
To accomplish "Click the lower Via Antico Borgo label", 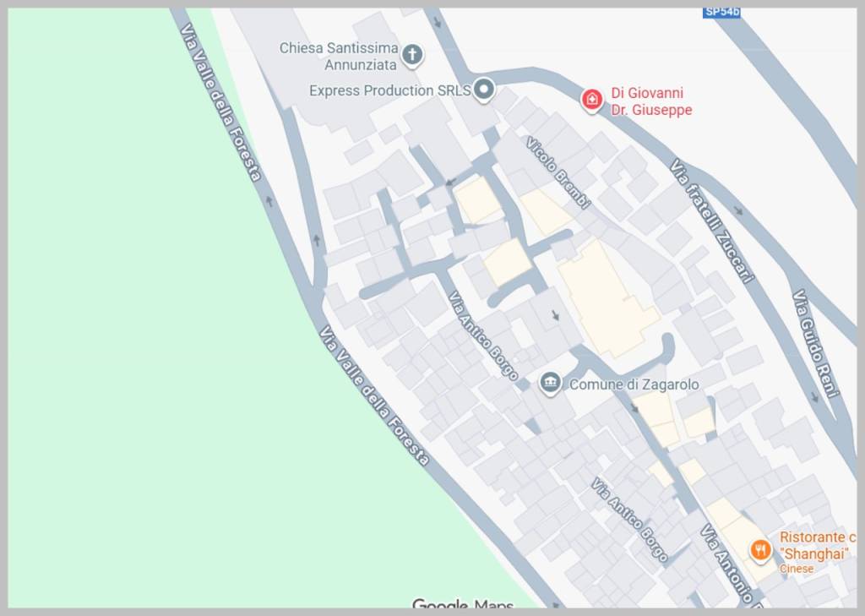I will [x=629, y=520].
